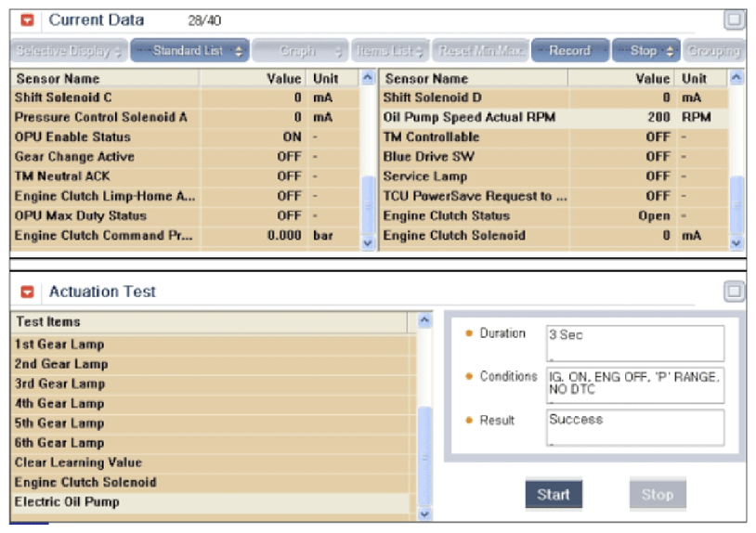Select Oil Pump Speed Actual RPM row
The width and height of the screenshot is (756, 533).
click(554, 118)
